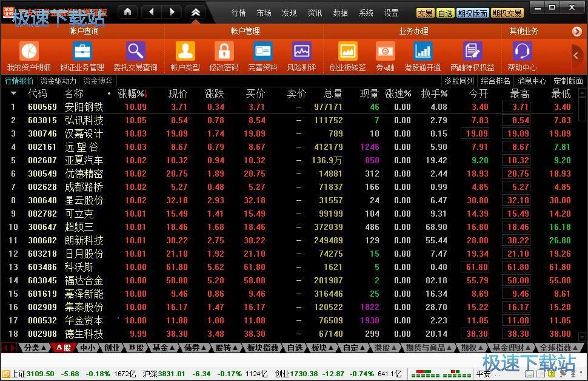Click the 综合排名 button
Screen dimensions: 588x381
[x=495, y=81]
